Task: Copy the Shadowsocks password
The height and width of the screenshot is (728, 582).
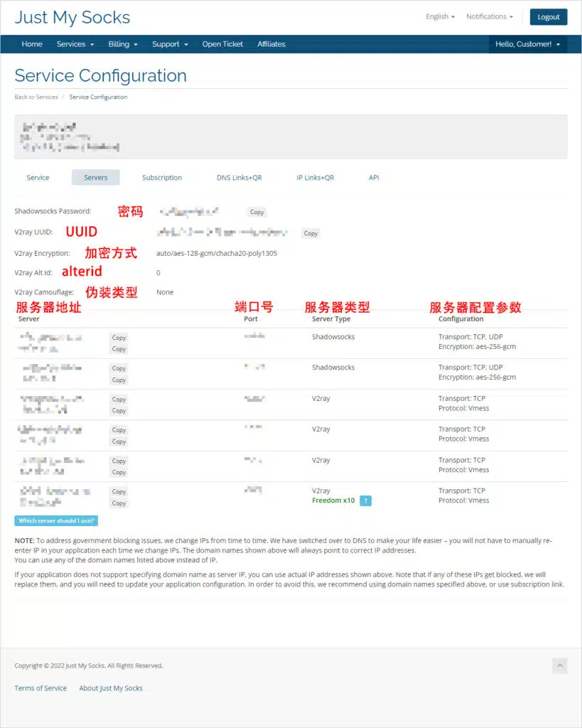Action: coord(257,212)
